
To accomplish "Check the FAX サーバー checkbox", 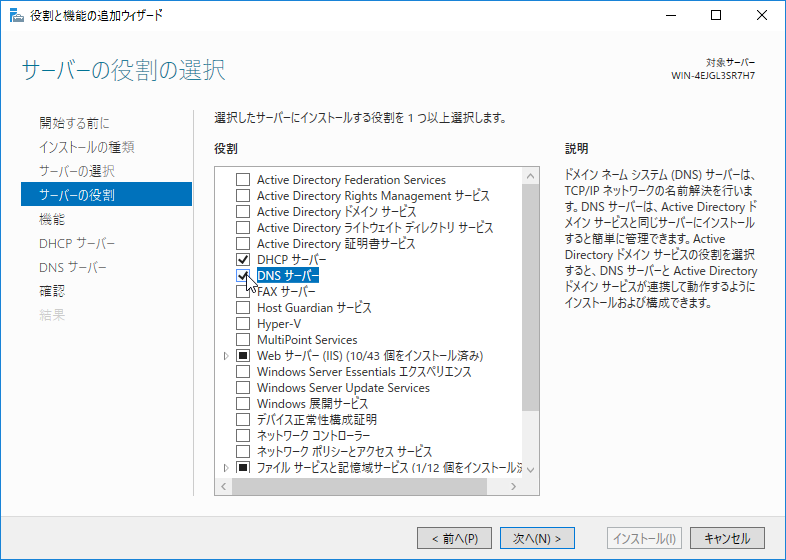I will [243, 292].
